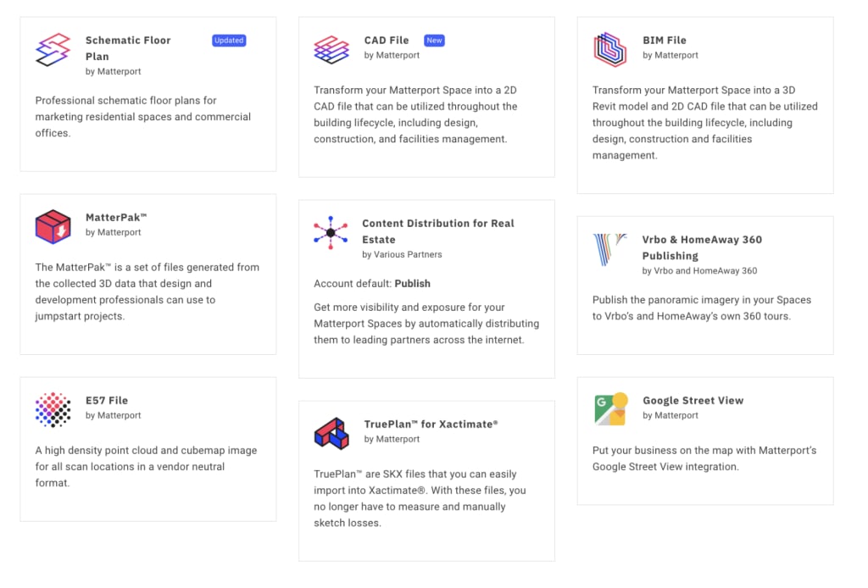The width and height of the screenshot is (868, 588).
Task: Click the Updated badge on Schematic Floor Plan
Action: point(229,41)
